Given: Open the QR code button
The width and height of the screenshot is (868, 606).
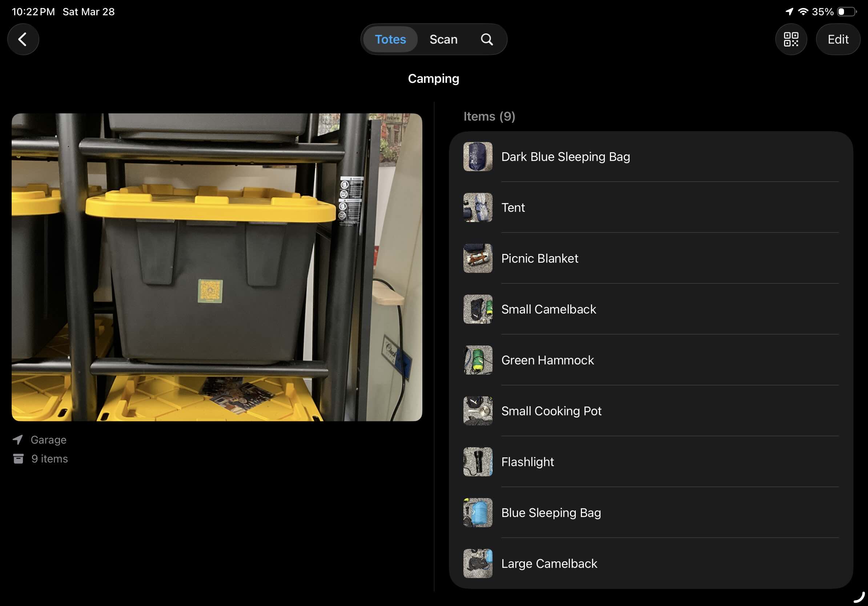Looking at the screenshot, I should [791, 39].
